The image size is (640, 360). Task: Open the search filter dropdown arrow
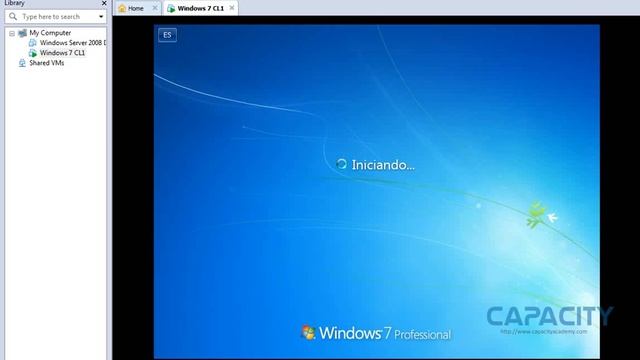pos(101,17)
